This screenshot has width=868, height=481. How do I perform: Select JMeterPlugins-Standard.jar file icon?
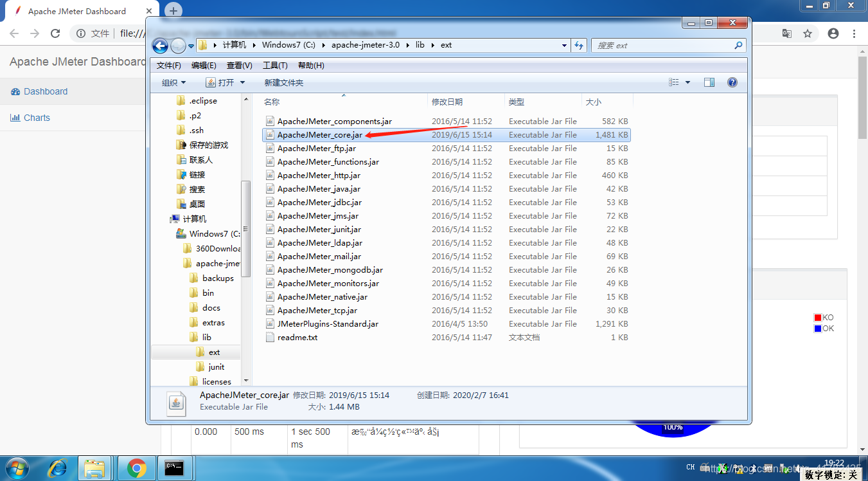coord(270,323)
